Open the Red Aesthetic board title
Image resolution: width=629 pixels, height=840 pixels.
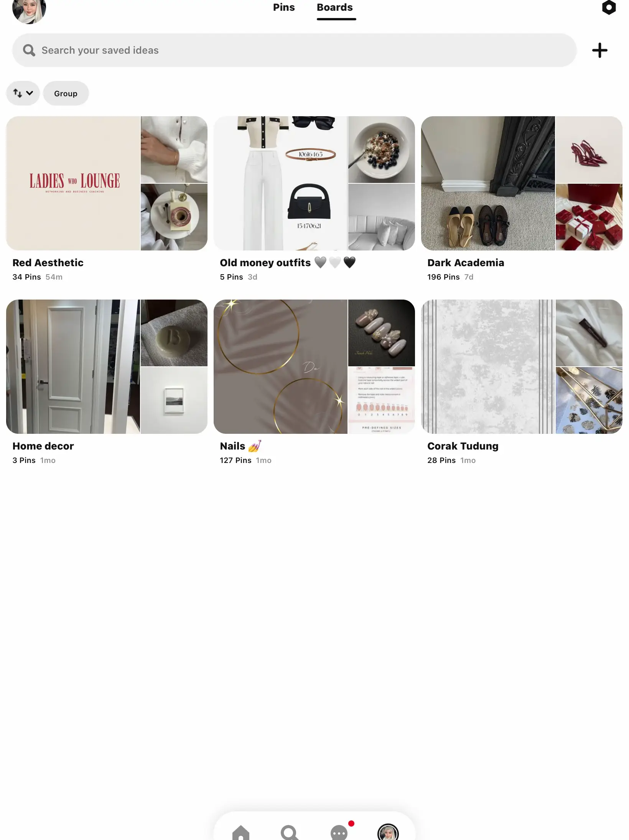tap(48, 263)
